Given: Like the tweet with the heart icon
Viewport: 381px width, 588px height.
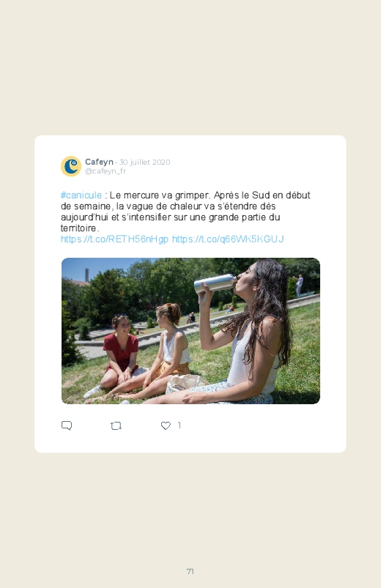Looking at the screenshot, I should (x=166, y=425).
